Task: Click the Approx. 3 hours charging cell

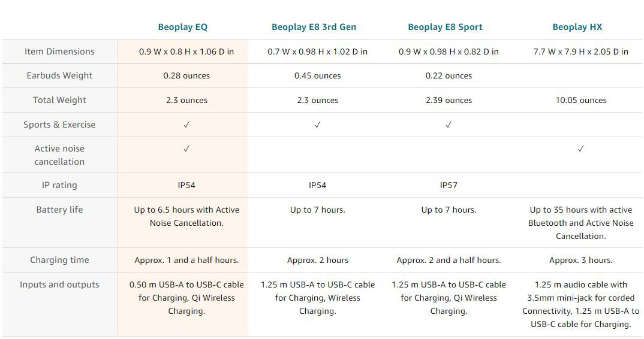Action: [x=581, y=260]
